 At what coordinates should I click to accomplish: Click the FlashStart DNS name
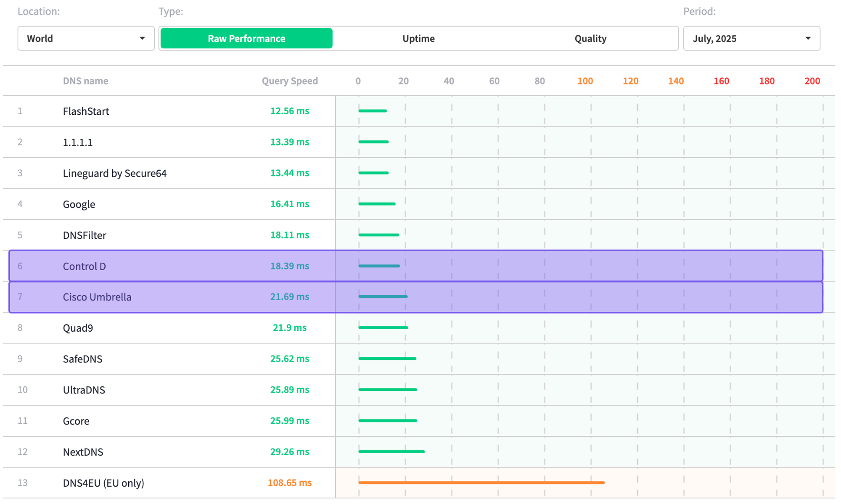tap(86, 111)
